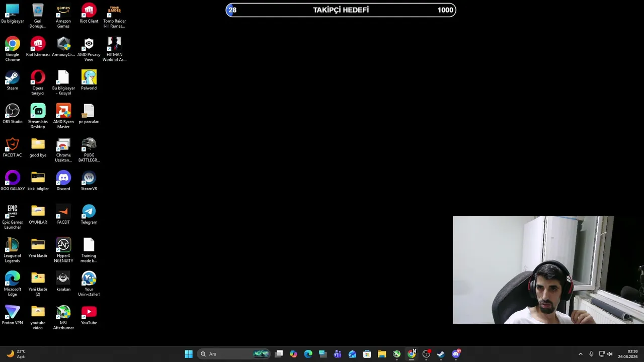Expand hidden system tray icons
Screen dimensions: 644x362
(580, 354)
